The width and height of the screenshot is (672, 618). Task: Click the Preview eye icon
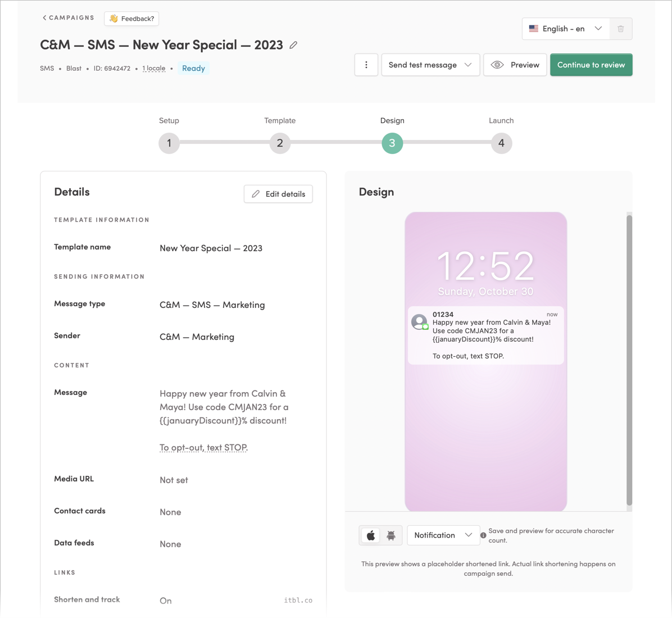(497, 65)
